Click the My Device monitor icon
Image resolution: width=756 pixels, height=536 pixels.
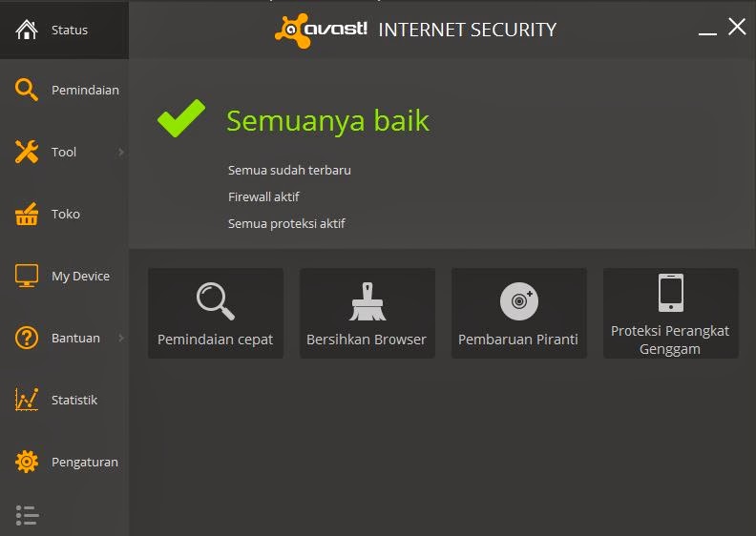coord(27,276)
